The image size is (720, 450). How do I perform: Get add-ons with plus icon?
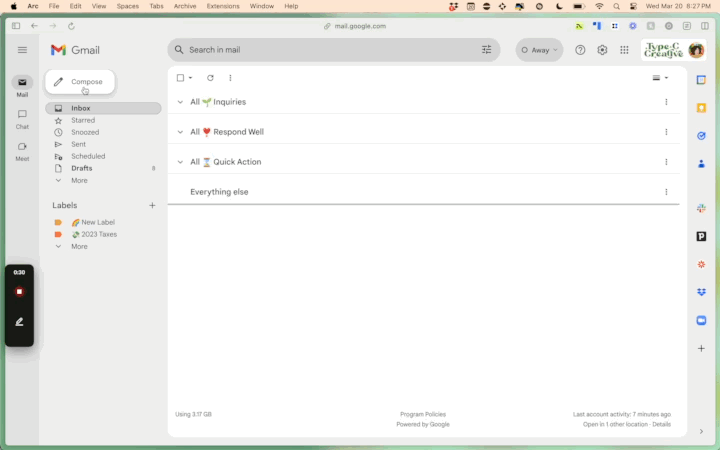click(701, 349)
